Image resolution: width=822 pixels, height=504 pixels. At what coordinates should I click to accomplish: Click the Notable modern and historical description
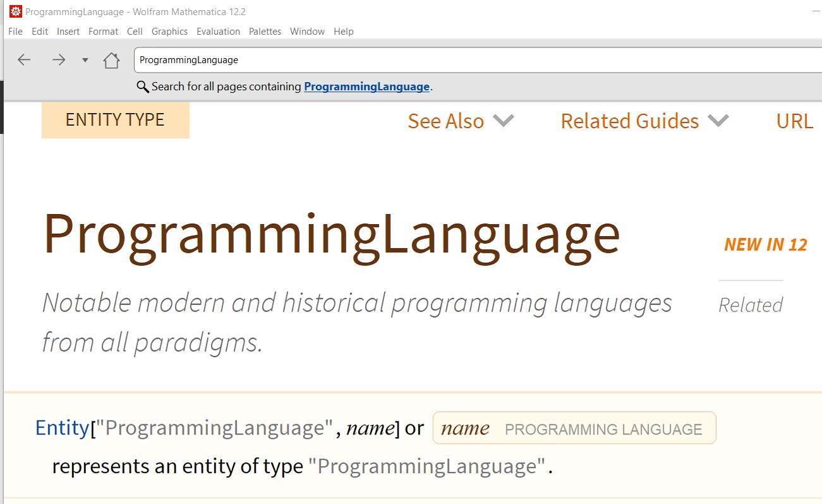[x=357, y=323]
